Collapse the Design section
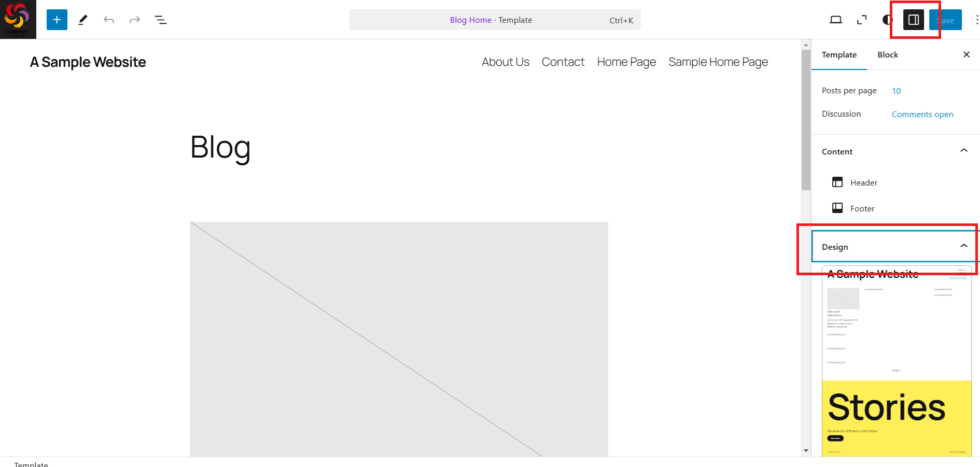The width and height of the screenshot is (980, 467). [895, 247]
